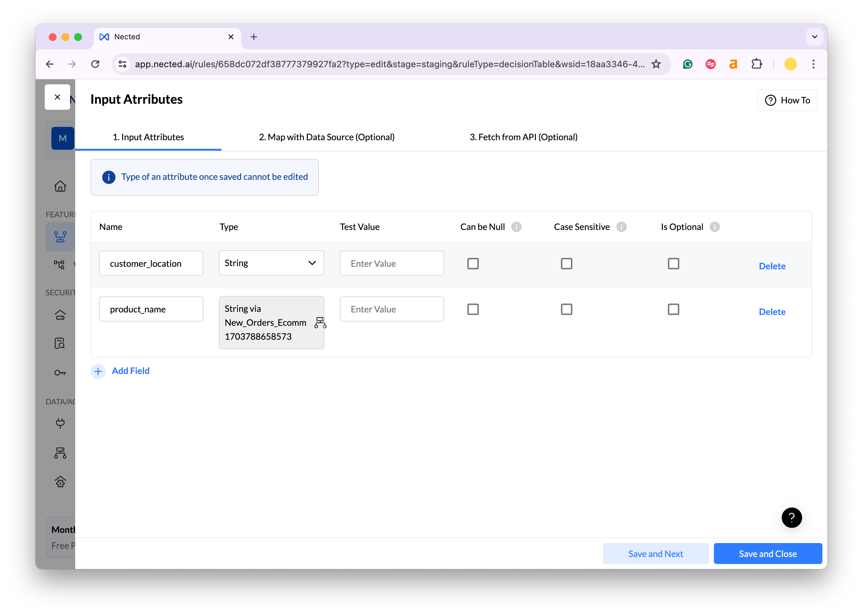863x616 pixels.
Task: Check Is Optional for customer_location
Action: click(x=673, y=264)
